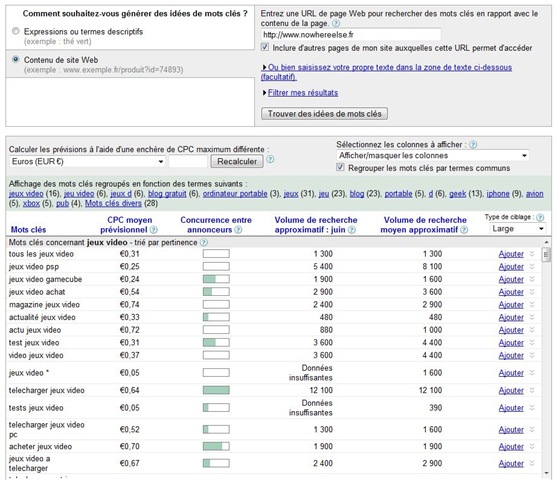This screenshot has height=480, width=558.
Task: Expand options chevron for jeux video psp
Action: [x=532, y=267]
